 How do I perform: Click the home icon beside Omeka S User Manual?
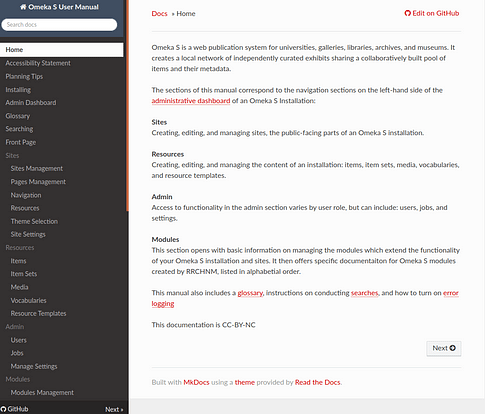[23, 7]
